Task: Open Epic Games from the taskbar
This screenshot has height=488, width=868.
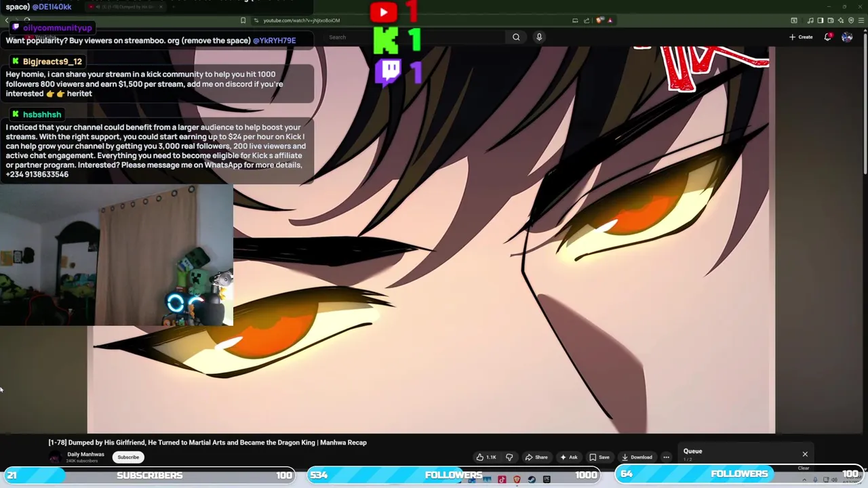Action: pos(547,480)
